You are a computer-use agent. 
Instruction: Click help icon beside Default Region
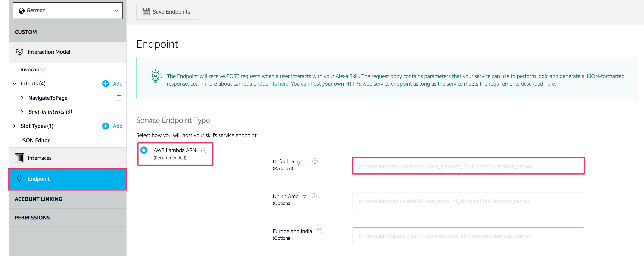point(315,161)
